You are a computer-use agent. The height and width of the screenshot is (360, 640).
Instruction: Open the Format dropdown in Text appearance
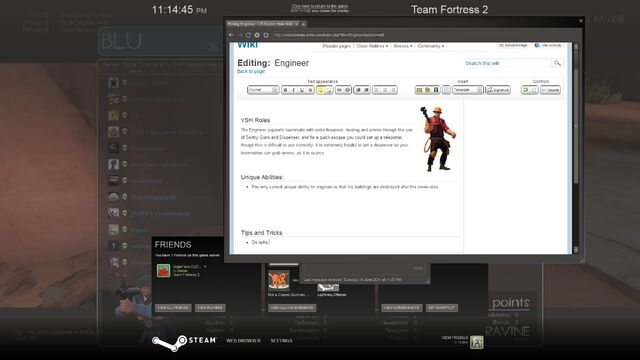pyautogui.click(x=263, y=90)
